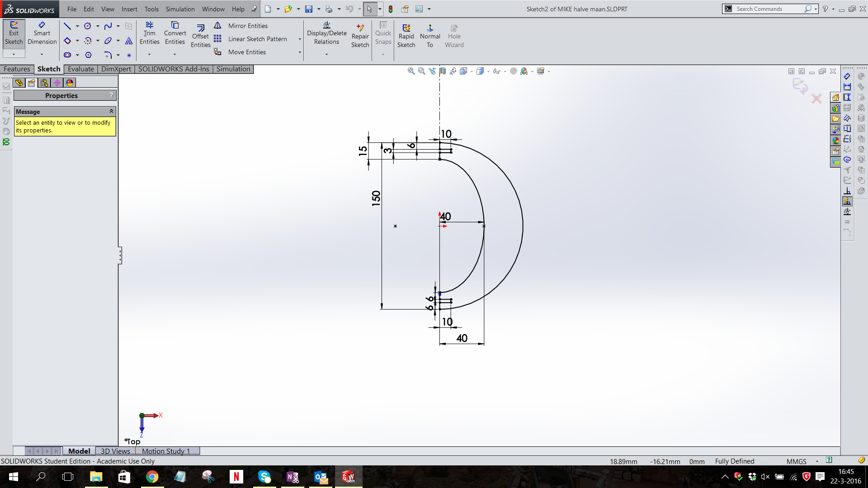Open the DimXpertManager tab
The height and width of the screenshot is (488, 868).
point(57,83)
